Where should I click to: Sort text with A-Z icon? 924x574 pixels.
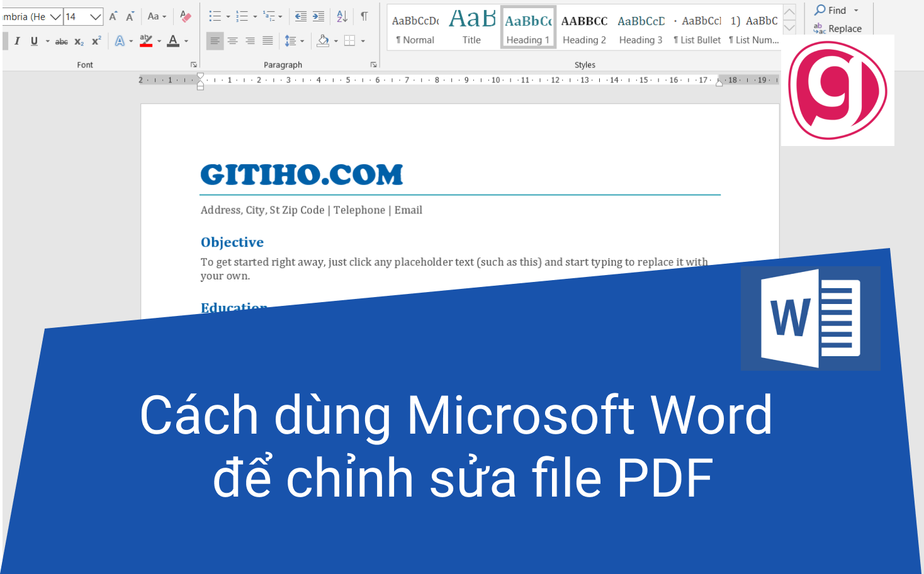click(342, 16)
